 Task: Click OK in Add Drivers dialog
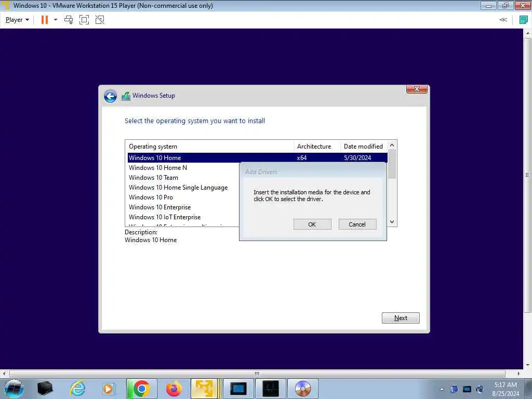[312, 224]
